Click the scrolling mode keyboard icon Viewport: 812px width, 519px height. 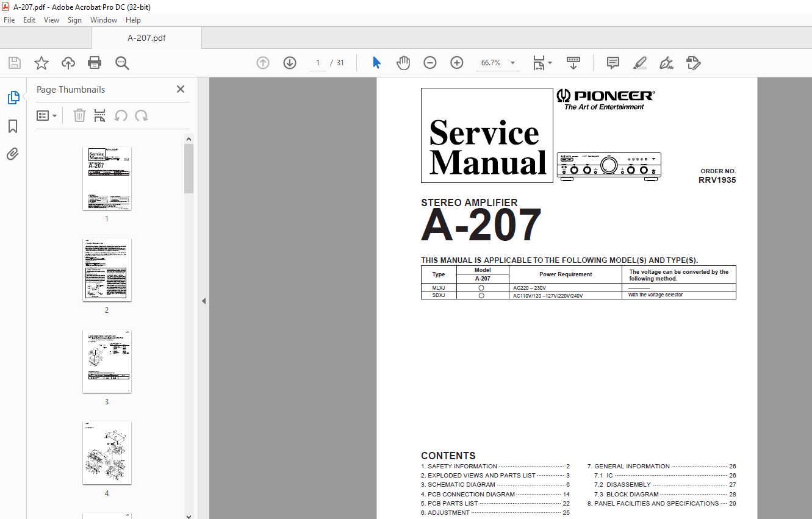tap(573, 63)
